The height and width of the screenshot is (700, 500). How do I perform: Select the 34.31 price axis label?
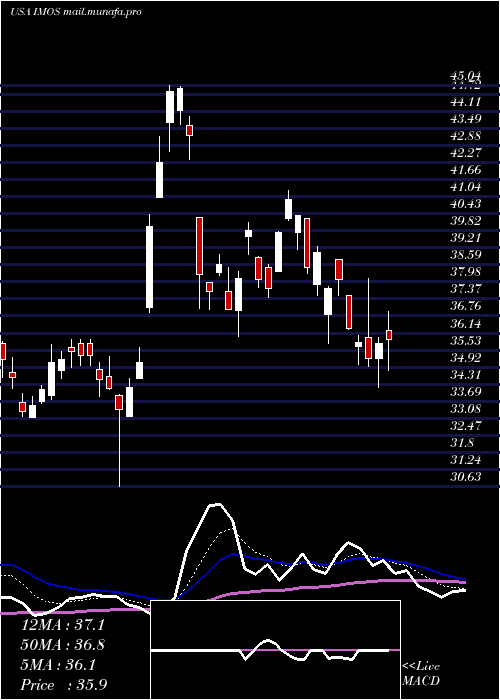tap(465, 375)
